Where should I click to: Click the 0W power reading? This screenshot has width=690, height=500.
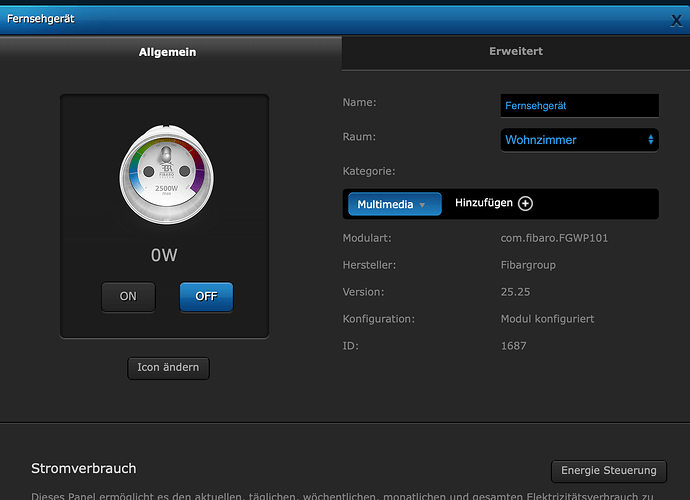(164, 255)
